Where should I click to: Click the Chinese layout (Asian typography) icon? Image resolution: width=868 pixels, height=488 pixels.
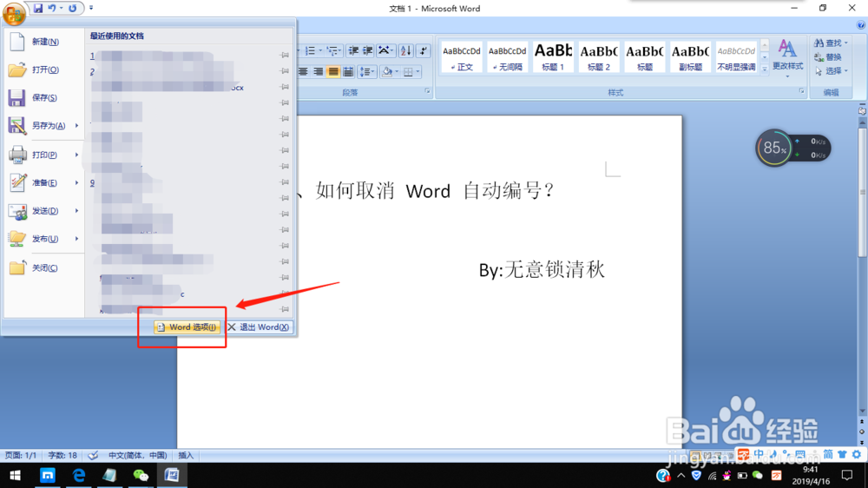385,51
